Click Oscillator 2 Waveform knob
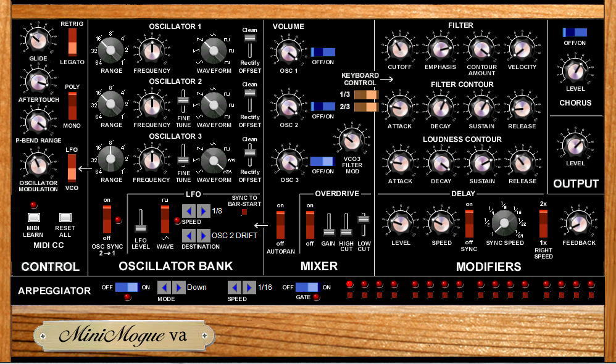 214,105
